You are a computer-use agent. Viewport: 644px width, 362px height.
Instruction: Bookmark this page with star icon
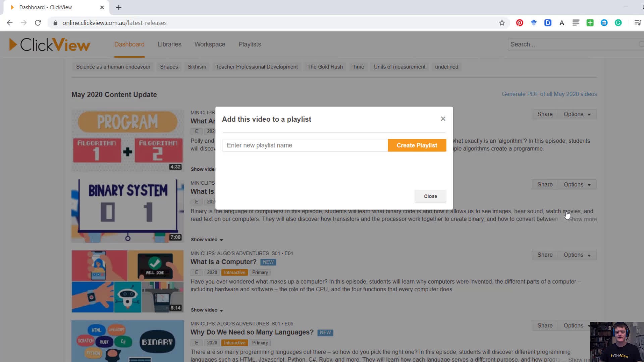tap(502, 23)
